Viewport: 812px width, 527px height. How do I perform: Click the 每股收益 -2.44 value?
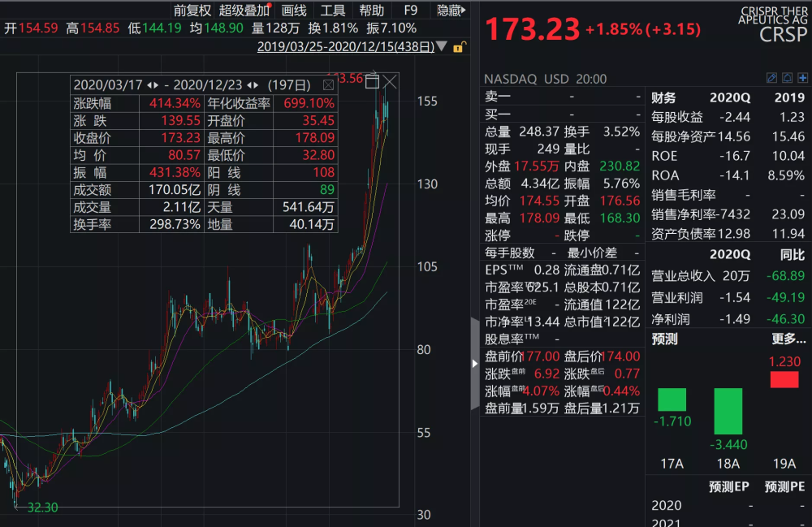(734, 117)
